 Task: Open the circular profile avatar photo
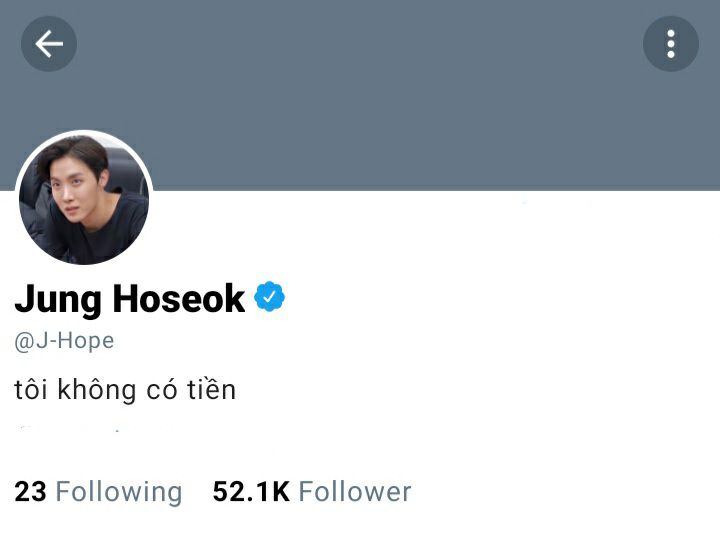click(x=84, y=199)
